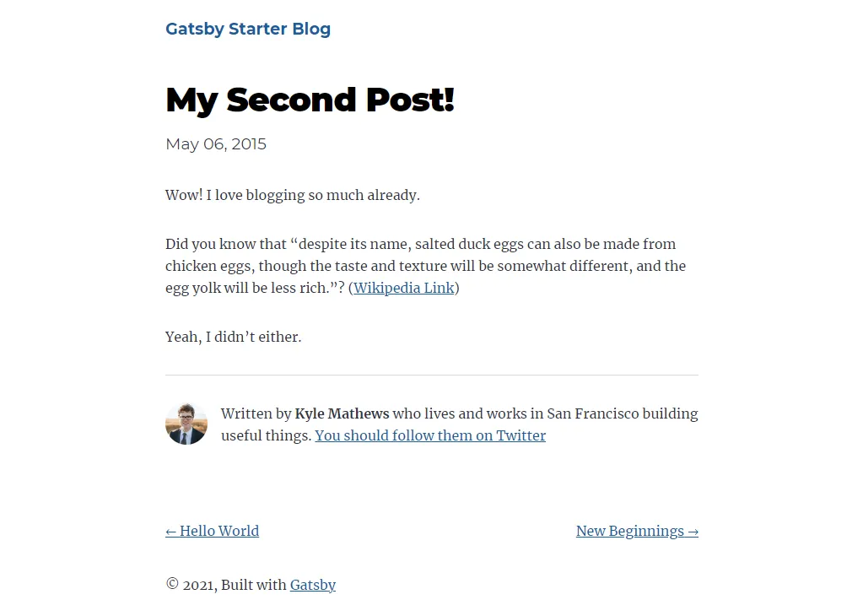Click the right arrow after New Beginnings
Viewport: 863px width, 616px height.
tap(693, 532)
